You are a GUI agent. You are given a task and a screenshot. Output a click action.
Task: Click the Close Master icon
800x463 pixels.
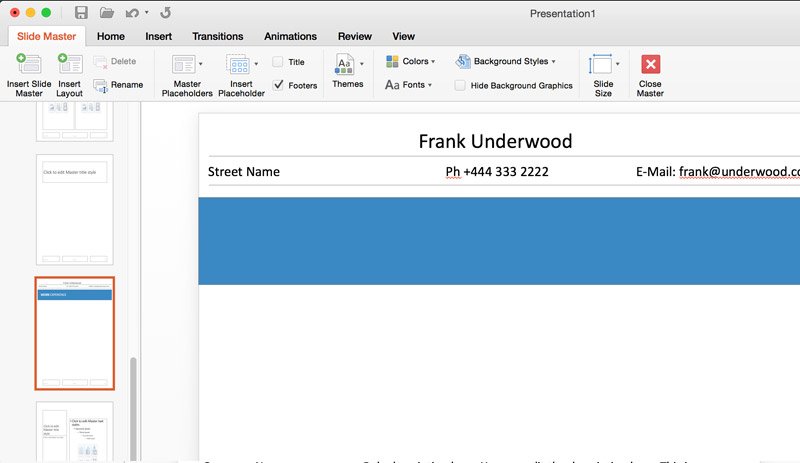click(650, 65)
